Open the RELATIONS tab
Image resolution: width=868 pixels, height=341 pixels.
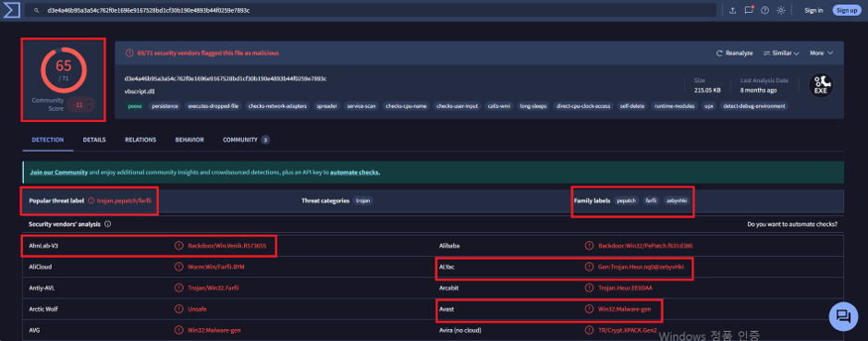(x=141, y=140)
